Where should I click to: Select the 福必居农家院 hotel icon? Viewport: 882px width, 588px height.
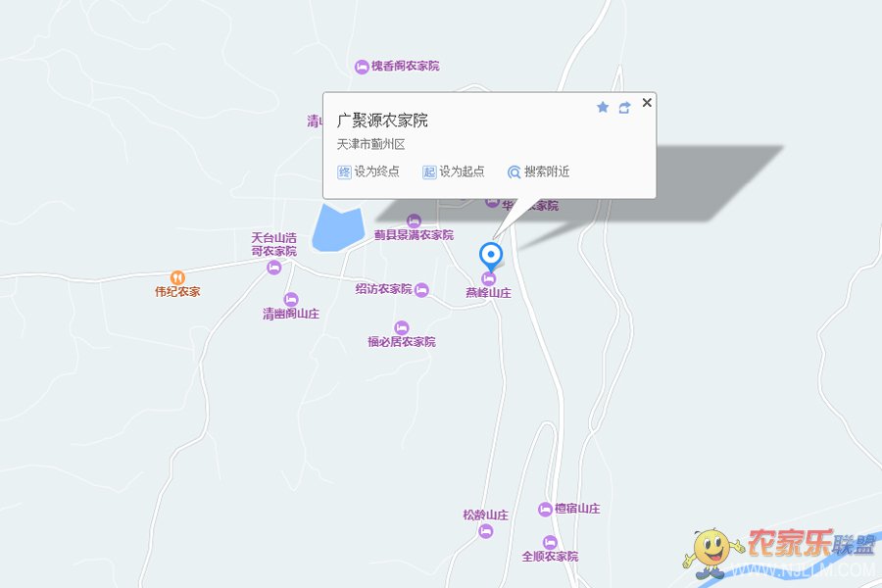point(401,327)
